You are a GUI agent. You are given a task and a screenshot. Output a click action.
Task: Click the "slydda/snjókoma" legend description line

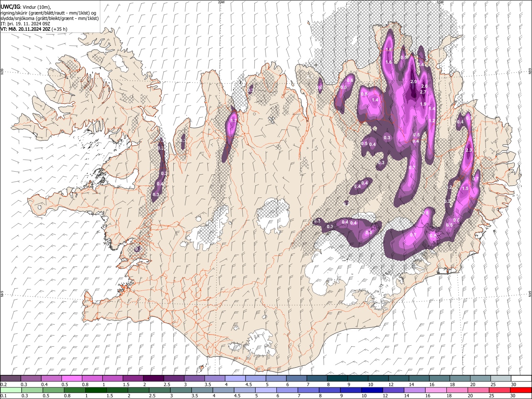pos(49,18)
